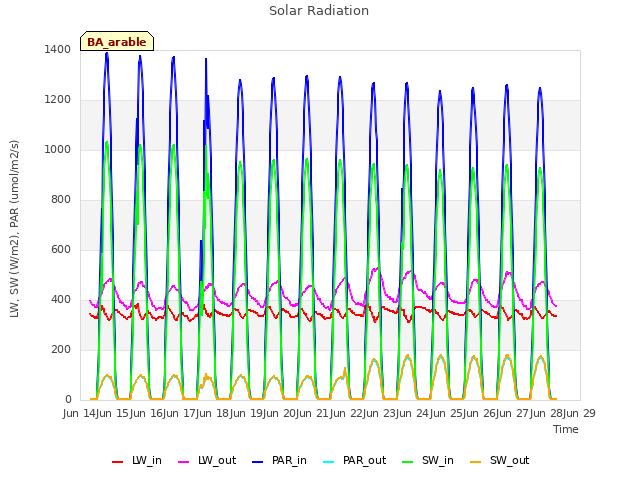Toggle the SW_in legend entry
Viewport: 640px width, 480px height.
click(x=428, y=461)
